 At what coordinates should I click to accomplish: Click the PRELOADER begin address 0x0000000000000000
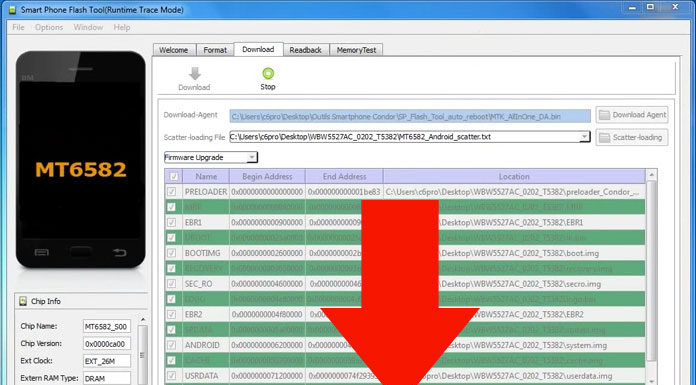(x=267, y=192)
